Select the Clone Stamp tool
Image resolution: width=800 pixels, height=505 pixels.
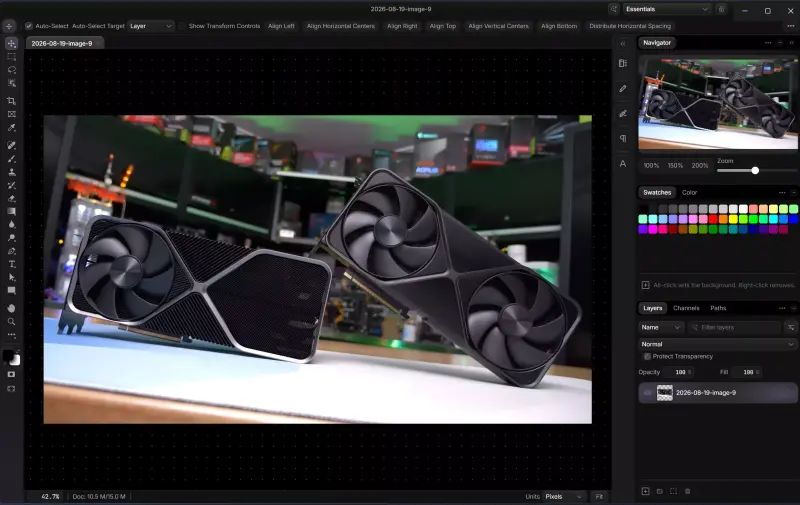[x=11, y=172]
